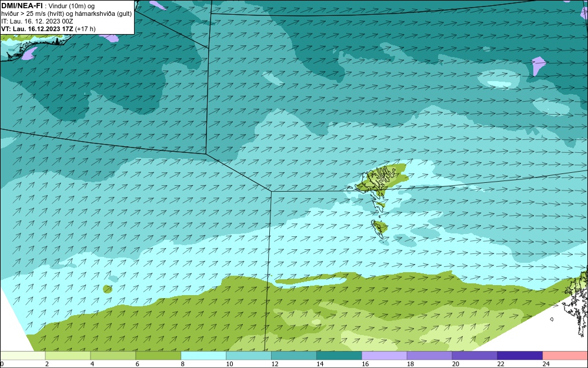
Task: Click the 2–4 m/s light green legend swatch
Action: 68,355
